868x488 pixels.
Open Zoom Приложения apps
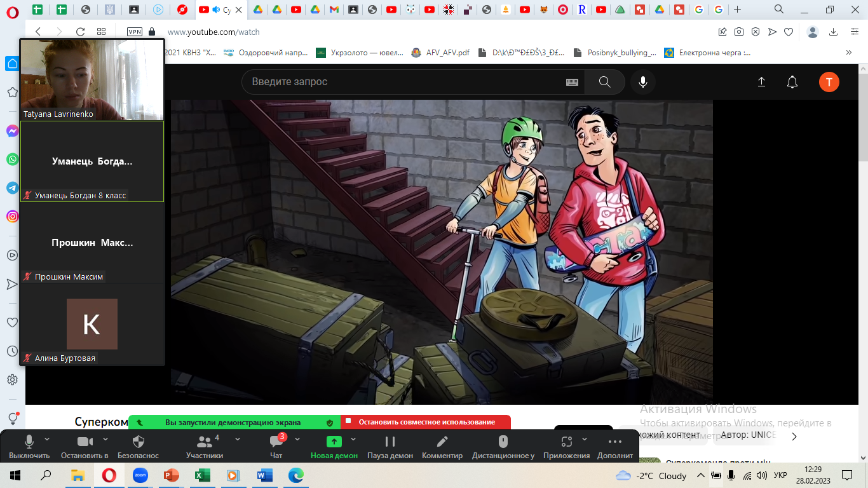click(x=567, y=447)
